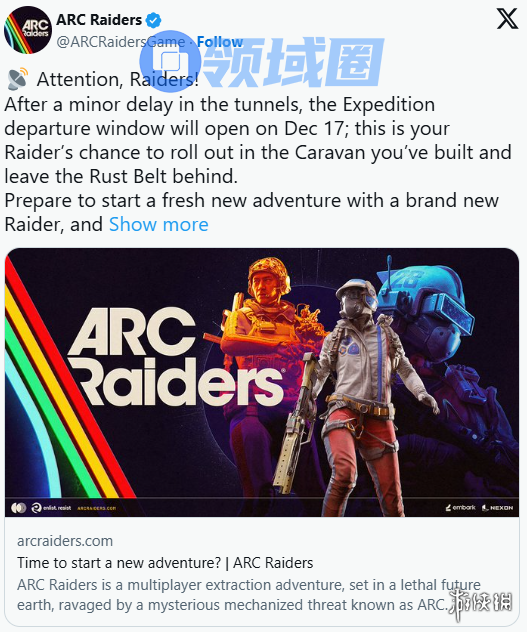Expand the tweet with Show more
Image resolution: width=527 pixels, height=632 pixels.
(x=158, y=224)
